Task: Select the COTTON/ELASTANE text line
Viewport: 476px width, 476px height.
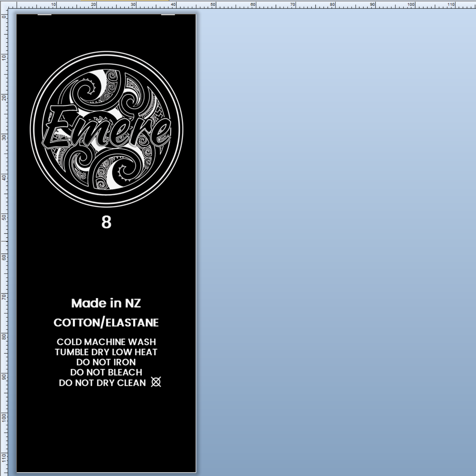Action: tap(106, 322)
